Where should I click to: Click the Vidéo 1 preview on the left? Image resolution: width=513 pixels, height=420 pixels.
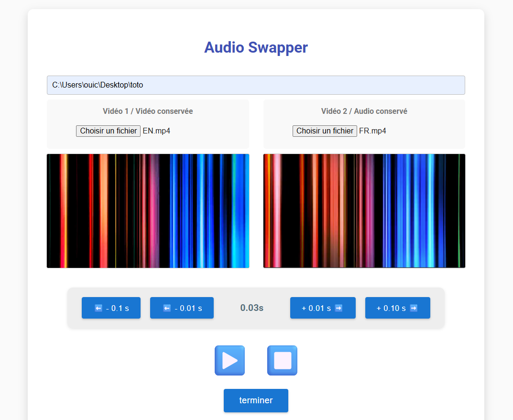tap(148, 211)
